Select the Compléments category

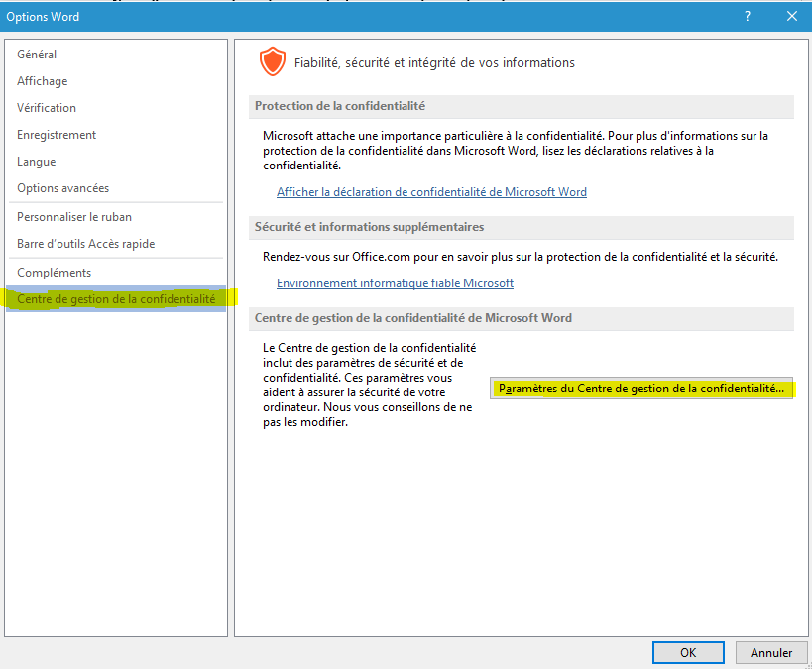pyautogui.click(x=55, y=273)
